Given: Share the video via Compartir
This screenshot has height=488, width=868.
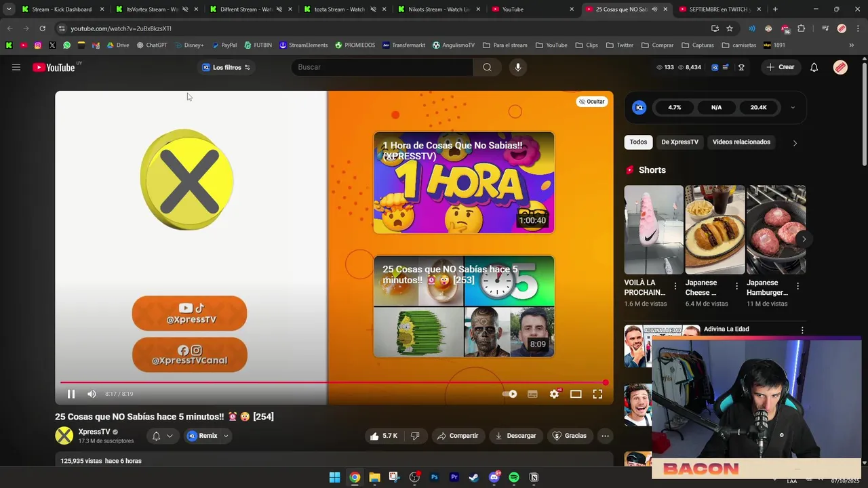Looking at the screenshot, I should [458, 436].
